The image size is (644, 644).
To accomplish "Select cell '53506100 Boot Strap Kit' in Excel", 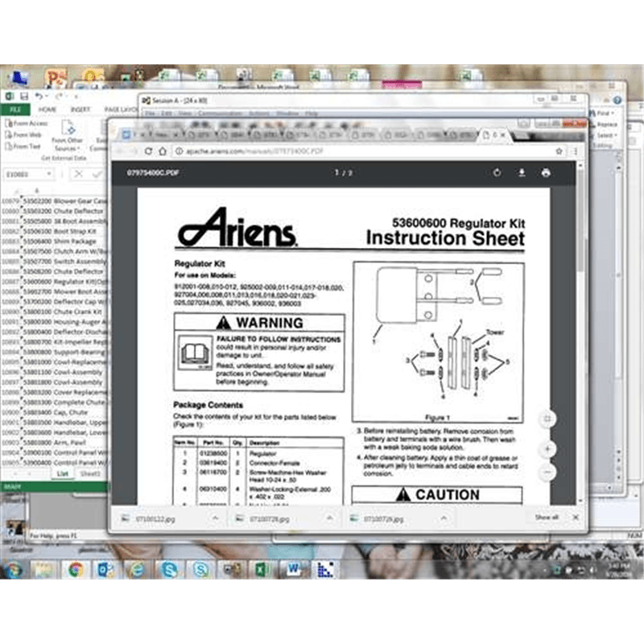I will [x=60, y=231].
